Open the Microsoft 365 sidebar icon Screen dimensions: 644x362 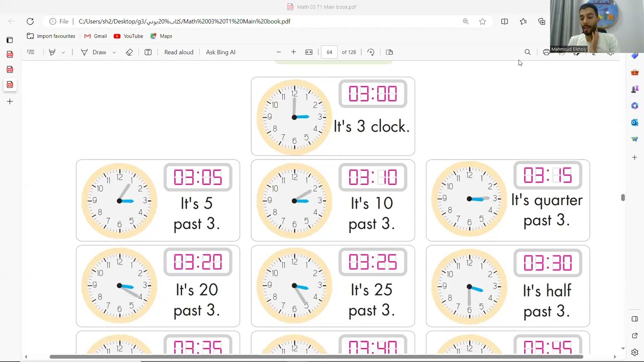tap(634, 106)
